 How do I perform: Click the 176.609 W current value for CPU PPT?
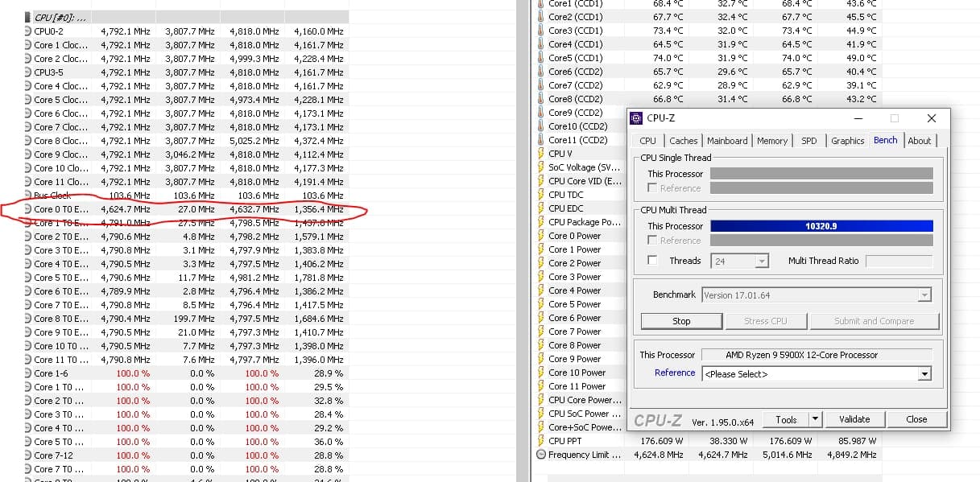point(661,441)
